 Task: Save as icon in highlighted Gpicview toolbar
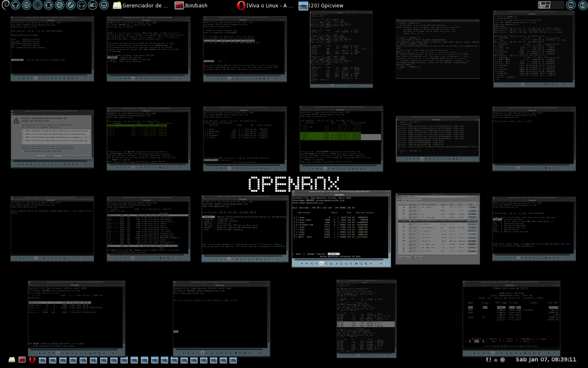click(366, 264)
